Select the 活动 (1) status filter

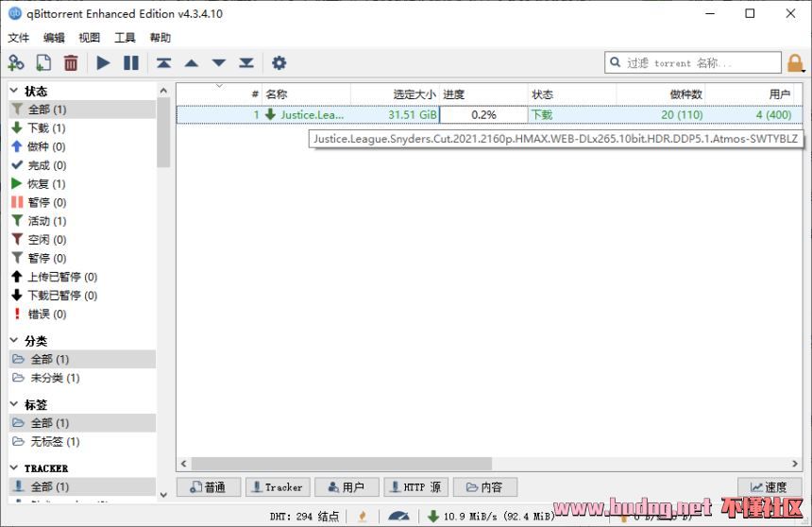click(x=82, y=221)
